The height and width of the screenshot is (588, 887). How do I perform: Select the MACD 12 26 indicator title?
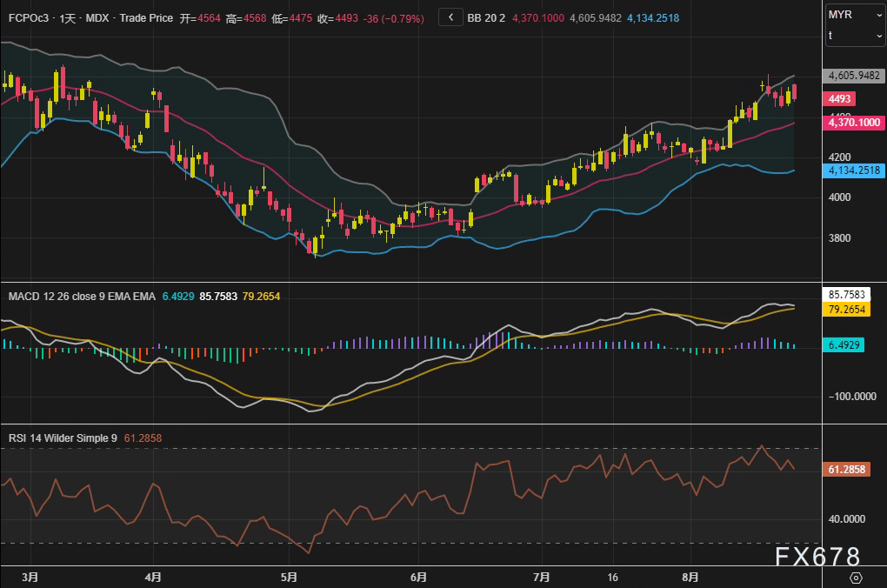point(82,297)
